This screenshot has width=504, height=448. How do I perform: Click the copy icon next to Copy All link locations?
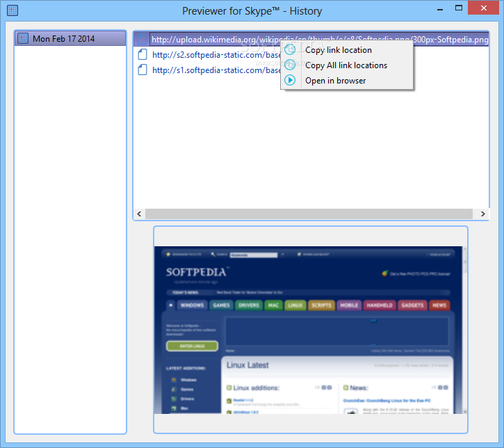pos(290,65)
